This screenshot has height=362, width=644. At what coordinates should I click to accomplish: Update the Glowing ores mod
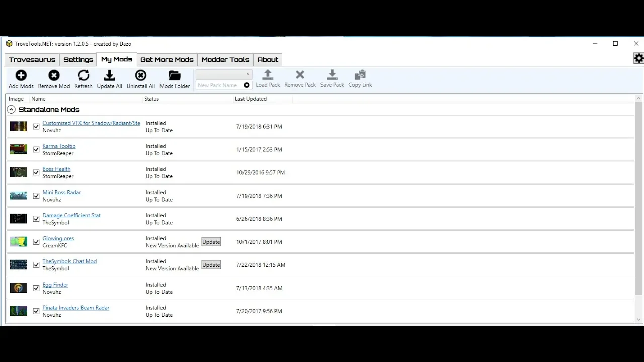pos(211,242)
